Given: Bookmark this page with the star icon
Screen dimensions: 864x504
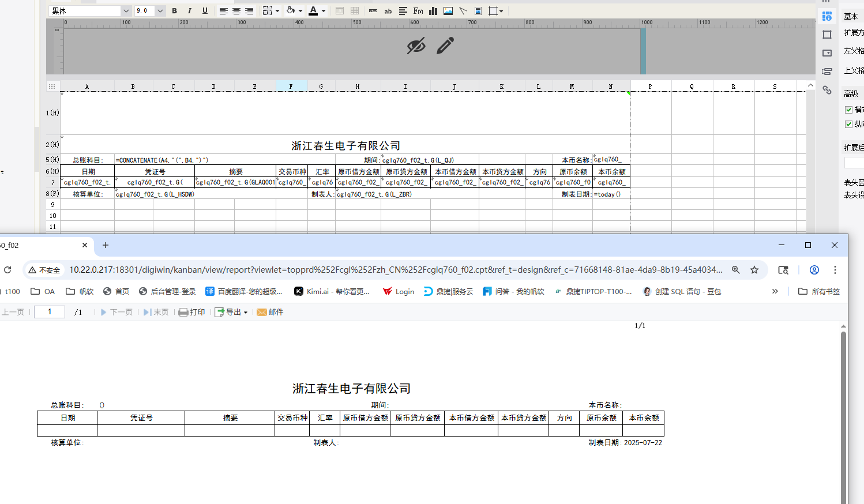Looking at the screenshot, I should pos(754,270).
